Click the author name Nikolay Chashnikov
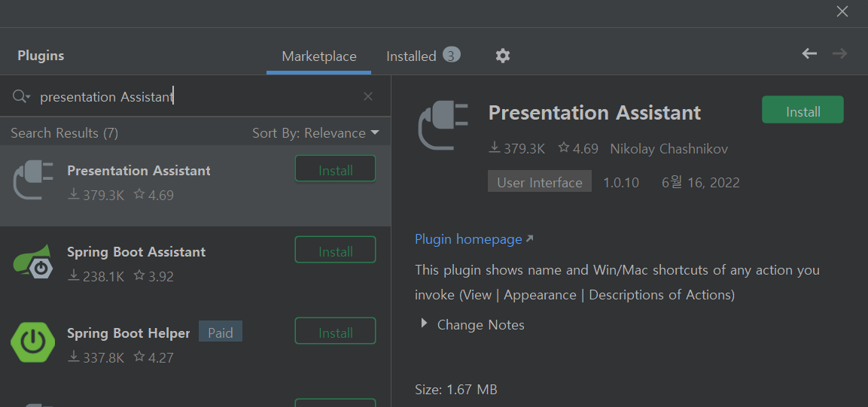 point(669,149)
